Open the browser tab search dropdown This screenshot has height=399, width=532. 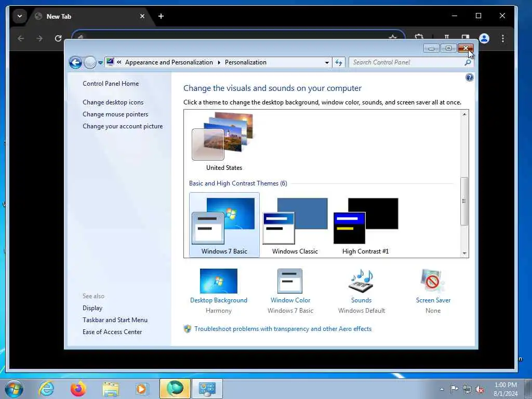(x=20, y=16)
